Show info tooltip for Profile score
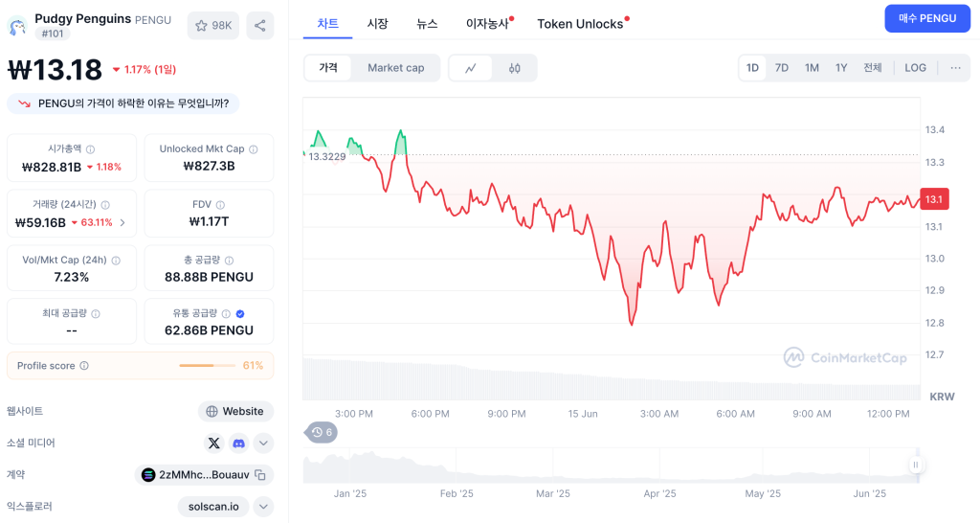Viewport: 980px width, 523px height. pyautogui.click(x=84, y=365)
